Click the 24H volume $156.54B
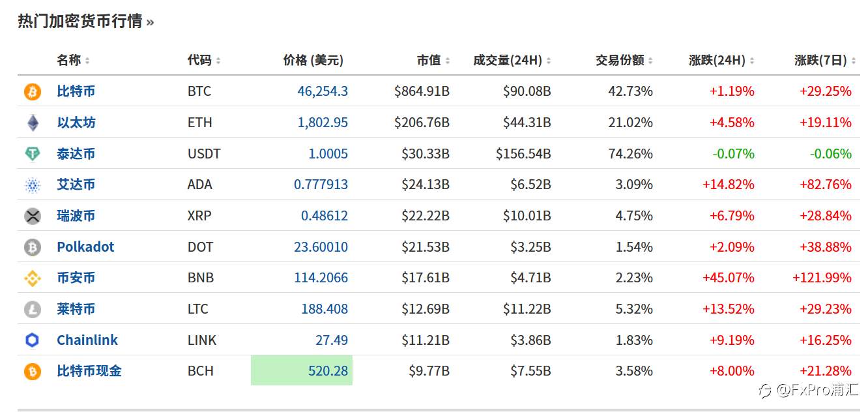Viewport: 868px width, 416px height. [x=523, y=154]
